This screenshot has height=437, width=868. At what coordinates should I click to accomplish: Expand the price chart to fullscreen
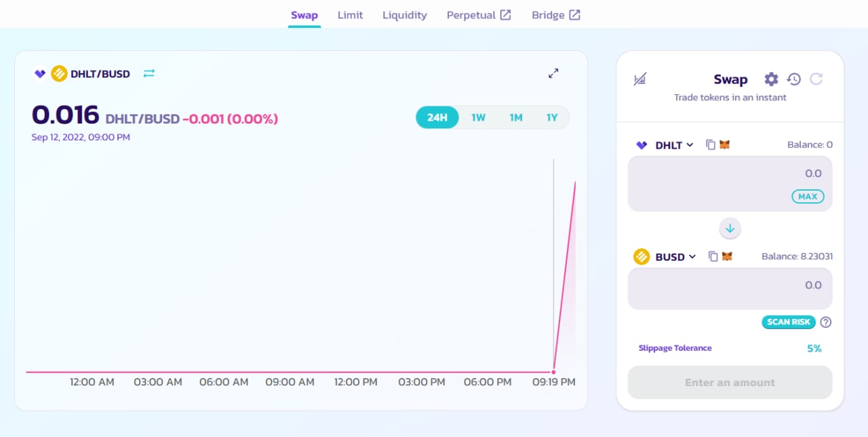click(553, 73)
